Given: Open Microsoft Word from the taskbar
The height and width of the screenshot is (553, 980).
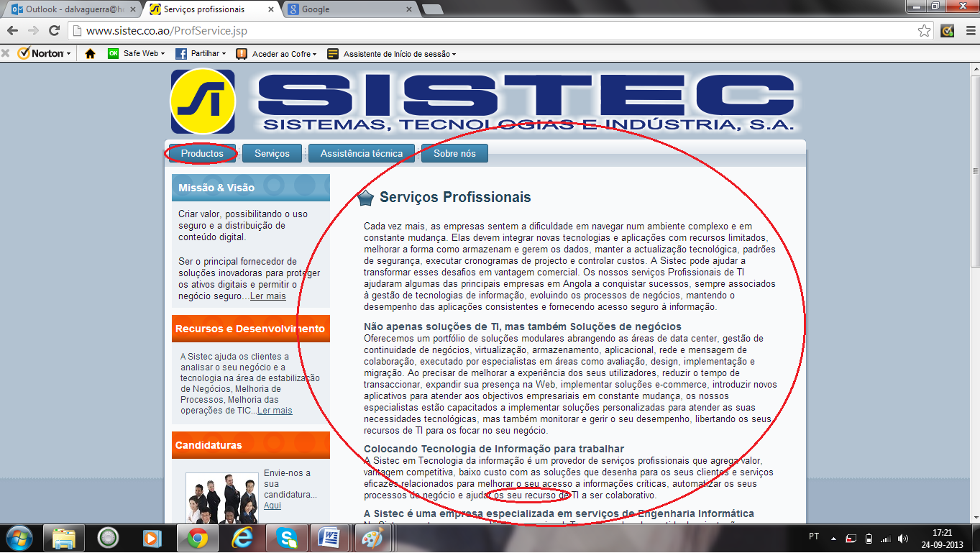Looking at the screenshot, I should click(x=330, y=538).
